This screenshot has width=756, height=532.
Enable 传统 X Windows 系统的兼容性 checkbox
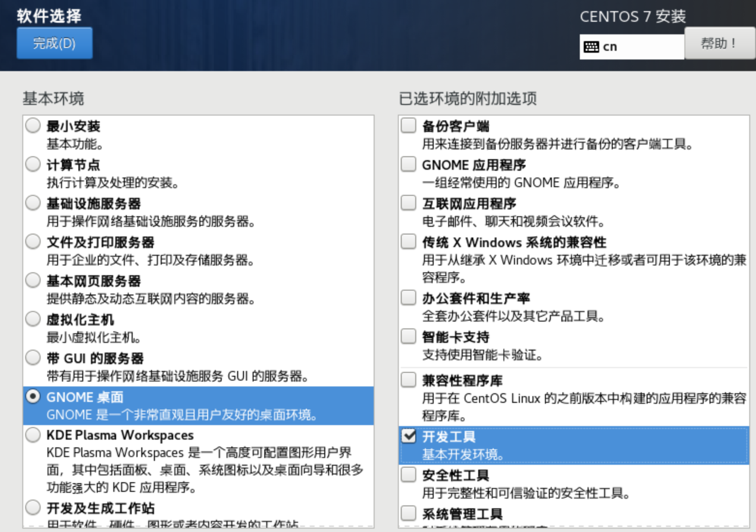(408, 242)
